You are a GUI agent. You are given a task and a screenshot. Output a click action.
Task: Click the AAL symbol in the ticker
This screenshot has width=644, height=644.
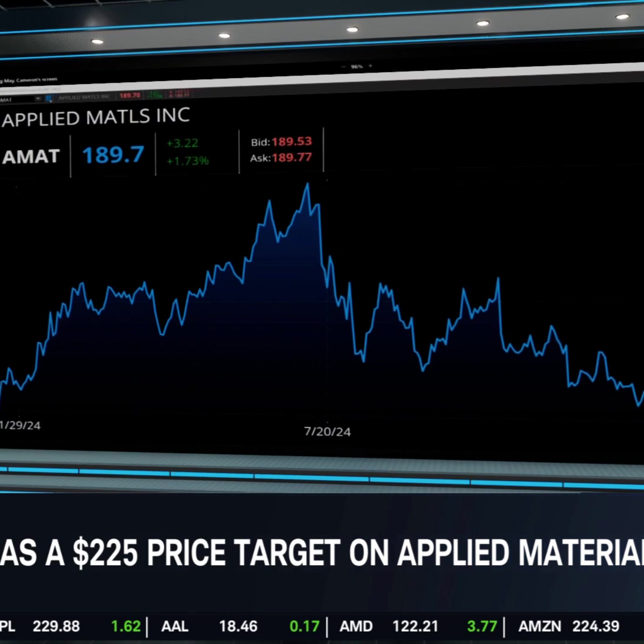tap(175, 626)
